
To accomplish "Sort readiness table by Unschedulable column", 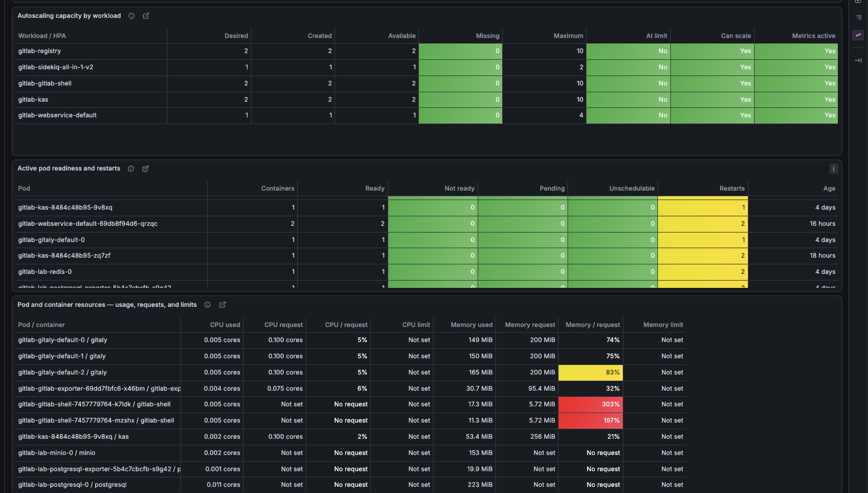I will 632,188.
